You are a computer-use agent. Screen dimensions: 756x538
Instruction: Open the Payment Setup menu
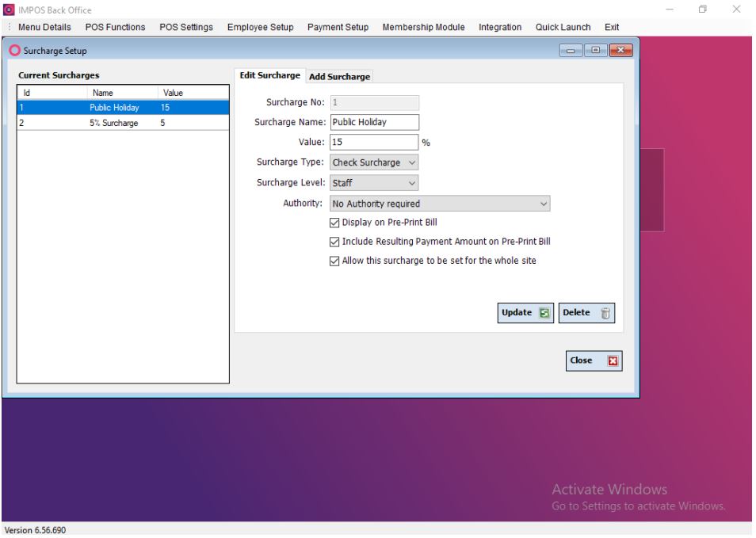tap(338, 27)
